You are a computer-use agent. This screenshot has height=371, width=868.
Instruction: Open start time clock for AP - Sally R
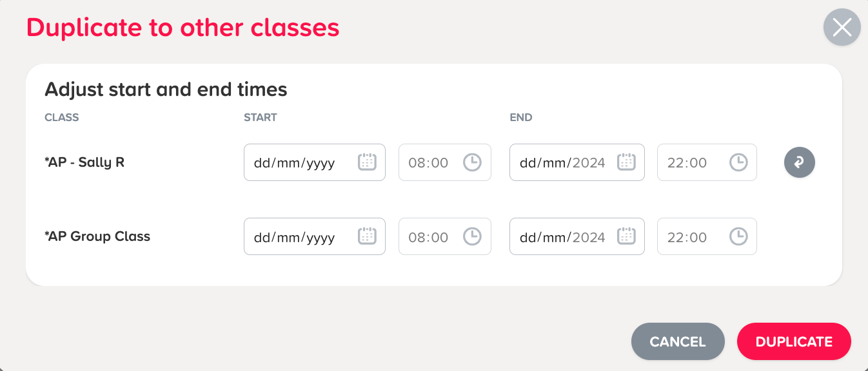pyautogui.click(x=472, y=162)
